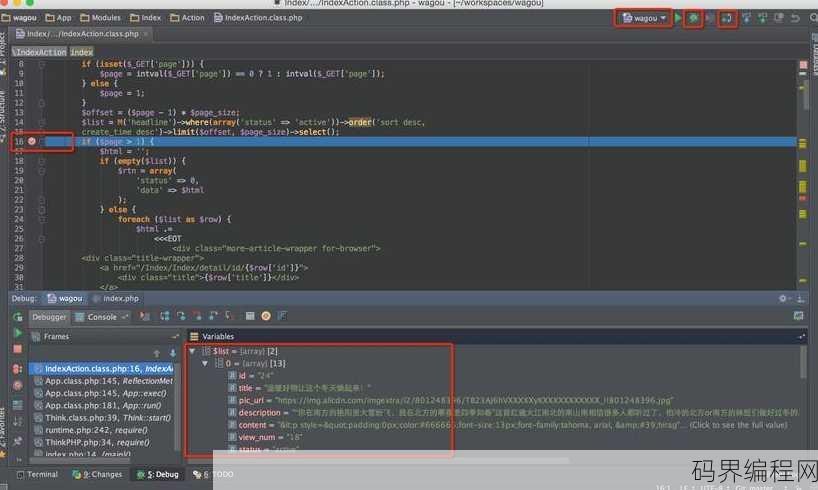Click the Step Out debugger icon
This screenshot has height=490, width=818.
point(213,316)
